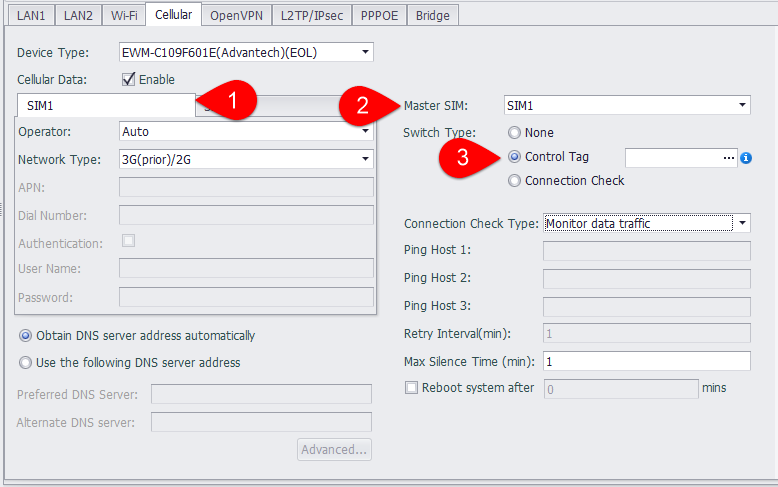This screenshot has height=487, width=778.
Task: Click the blue info icon beside Control Tag
Action: pyautogui.click(x=746, y=158)
